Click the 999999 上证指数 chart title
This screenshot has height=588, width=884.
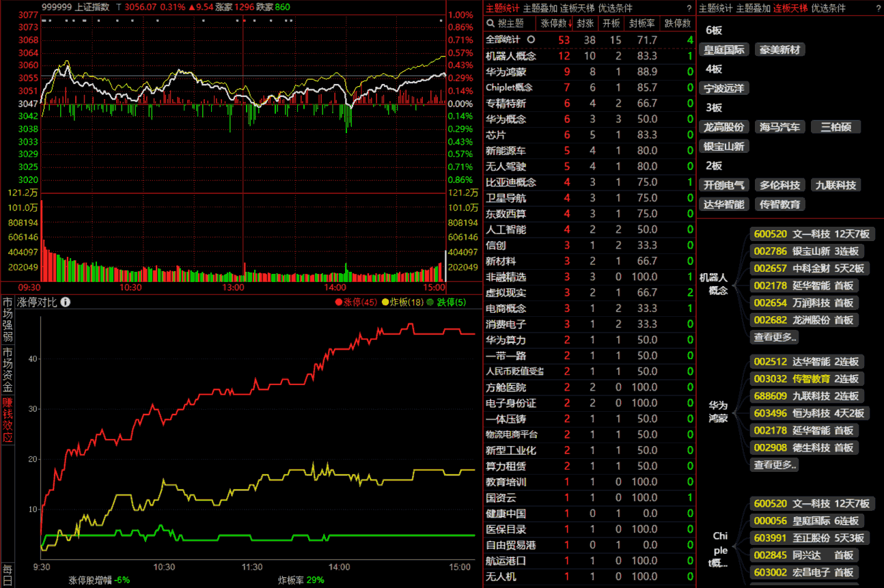[75, 6]
